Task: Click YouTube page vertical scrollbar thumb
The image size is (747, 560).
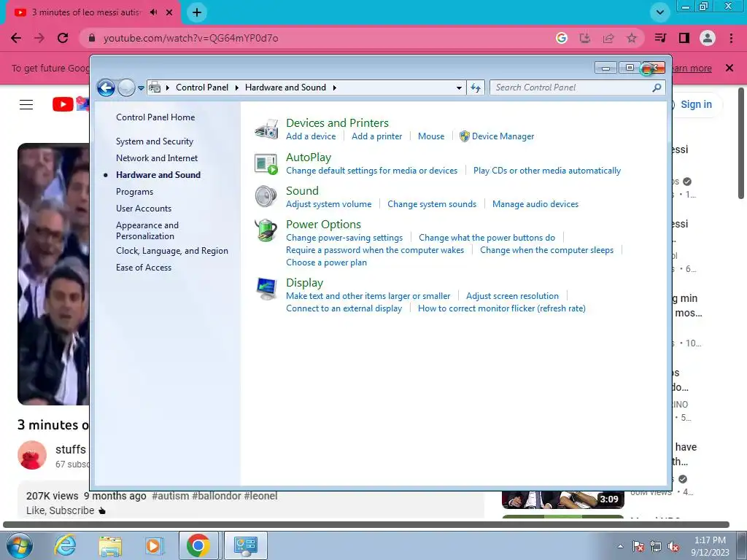Action: click(741, 143)
